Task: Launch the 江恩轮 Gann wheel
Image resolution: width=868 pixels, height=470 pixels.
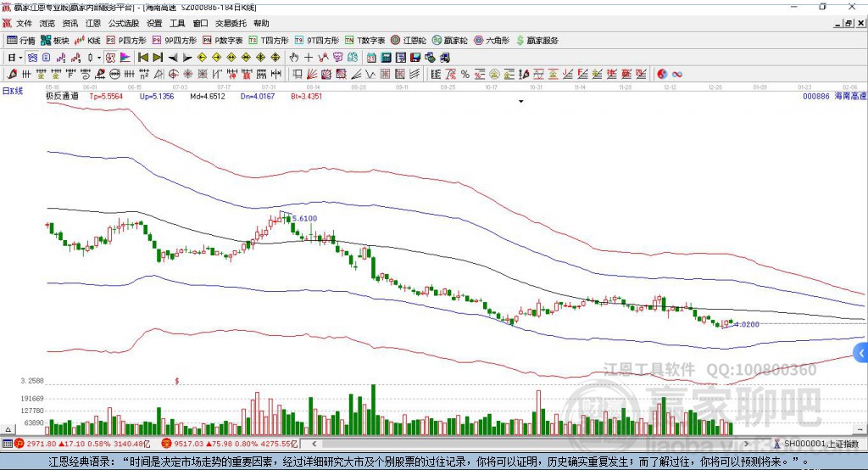Action: [x=409, y=41]
